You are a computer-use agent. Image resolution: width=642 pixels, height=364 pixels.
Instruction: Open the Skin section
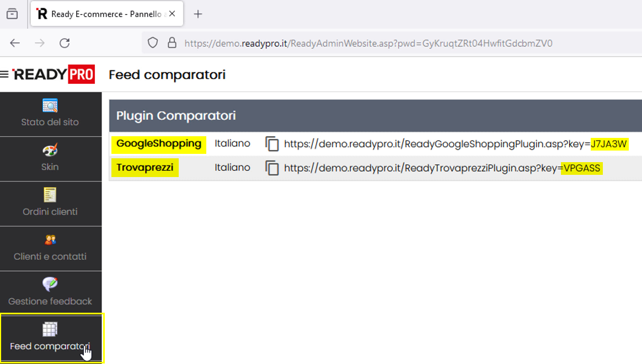point(51,159)
